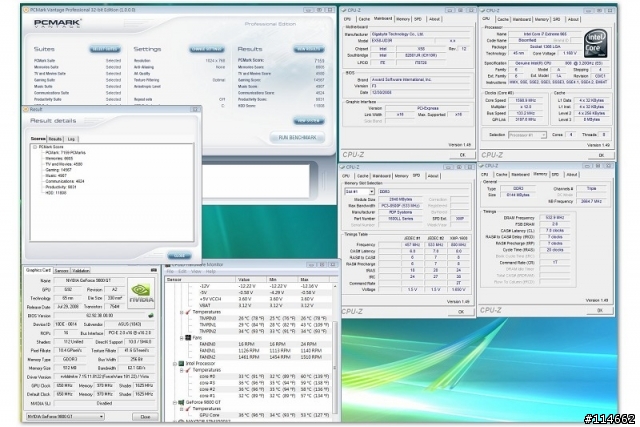Click blue close button in Result dialog
The image size is (640, 427).
(x=179, y=256)
